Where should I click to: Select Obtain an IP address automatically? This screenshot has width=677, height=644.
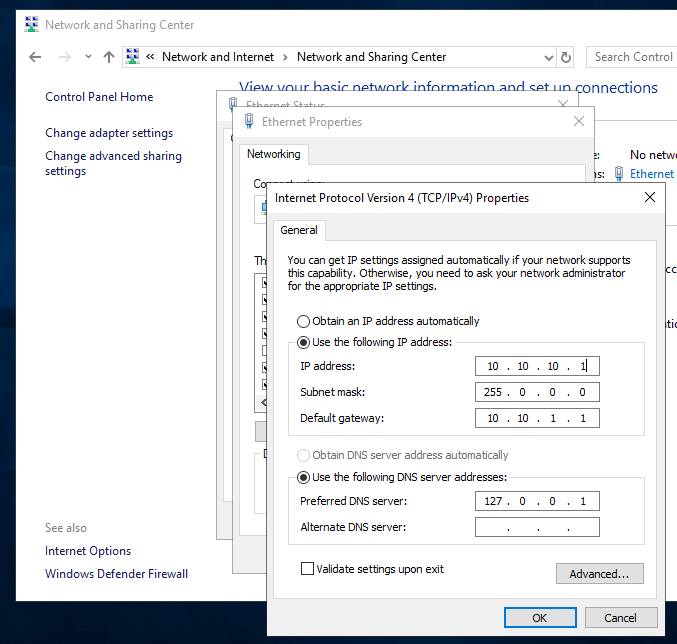click(x=388, y=321)
